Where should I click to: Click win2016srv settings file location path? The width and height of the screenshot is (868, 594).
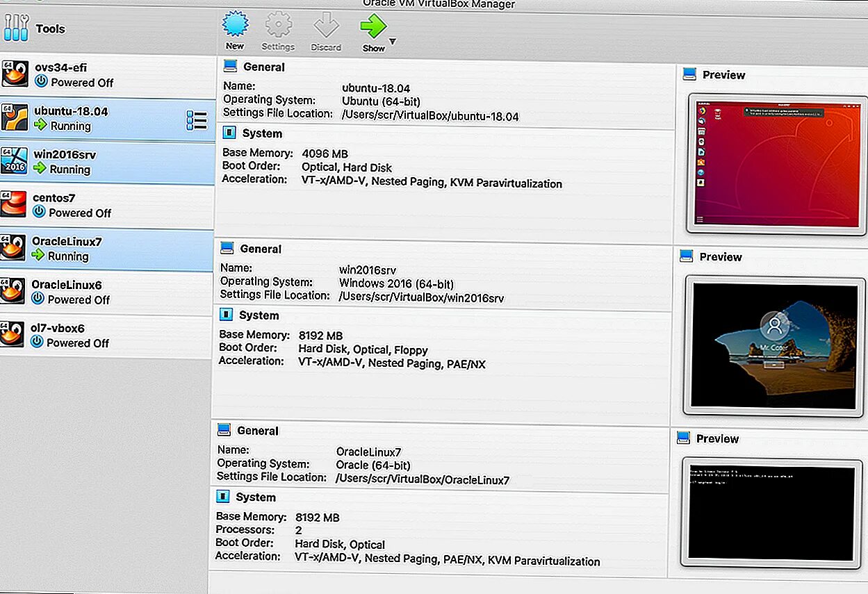pyautogui.click(x=421, y=298)
